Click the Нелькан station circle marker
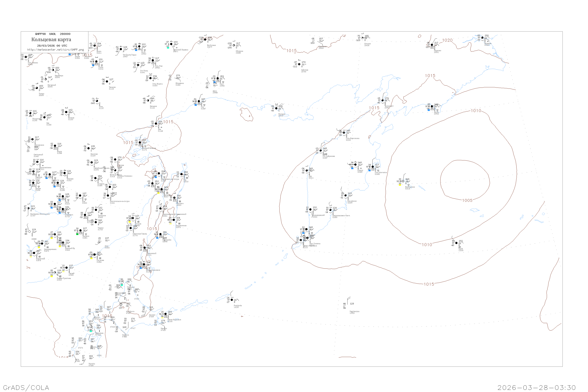Screen dimensions: 588x392 click(x=148, y=101)
